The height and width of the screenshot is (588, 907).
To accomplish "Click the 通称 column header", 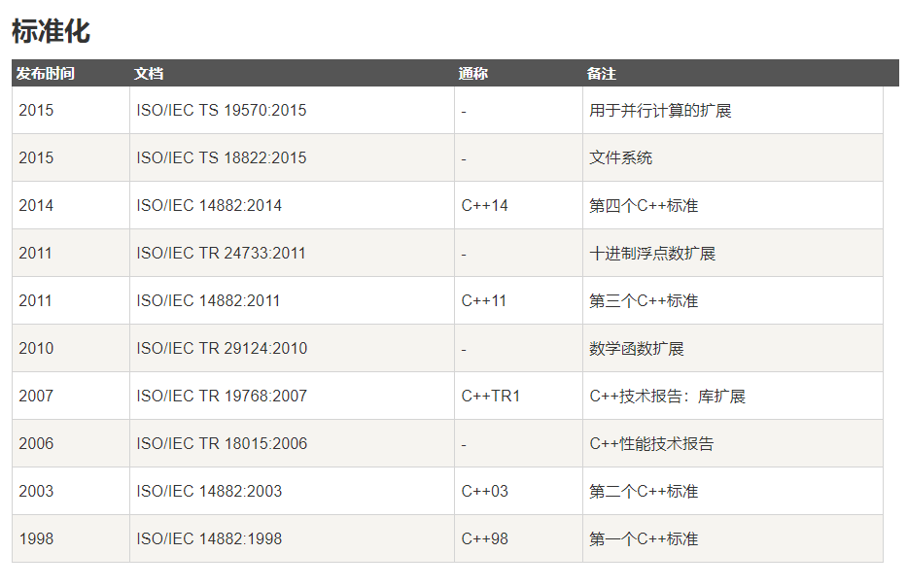I will click(473, 74).
